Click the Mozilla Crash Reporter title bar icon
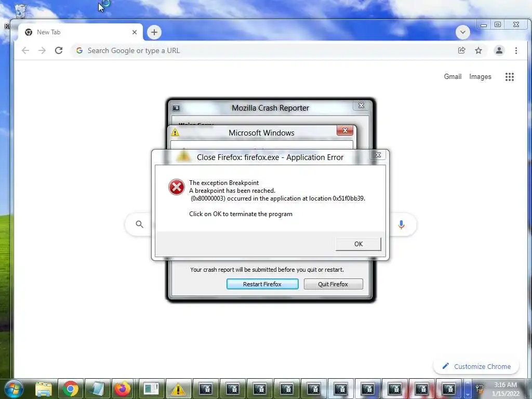The width and height of the screenshot is (532, 399). coord(176,108)
